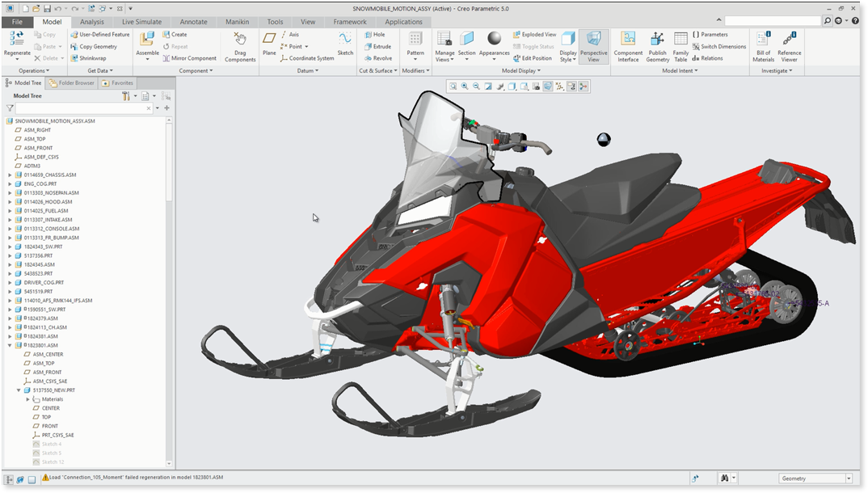Click the Extrude tool
868x493 pixels.
[x=377, y=47]
